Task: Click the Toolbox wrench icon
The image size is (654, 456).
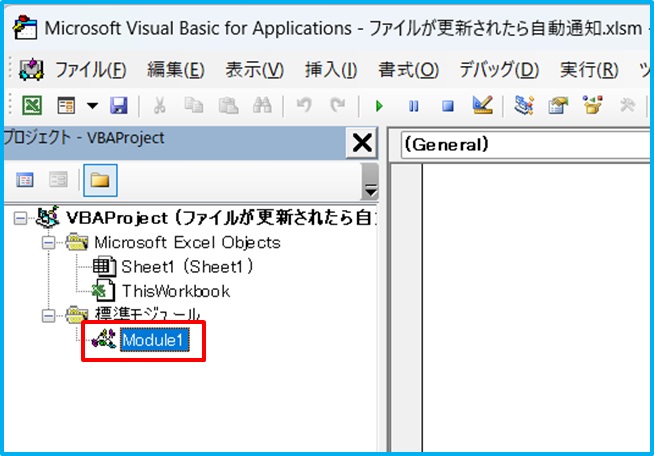Action: pyautogui.click(x=627, y=105)
